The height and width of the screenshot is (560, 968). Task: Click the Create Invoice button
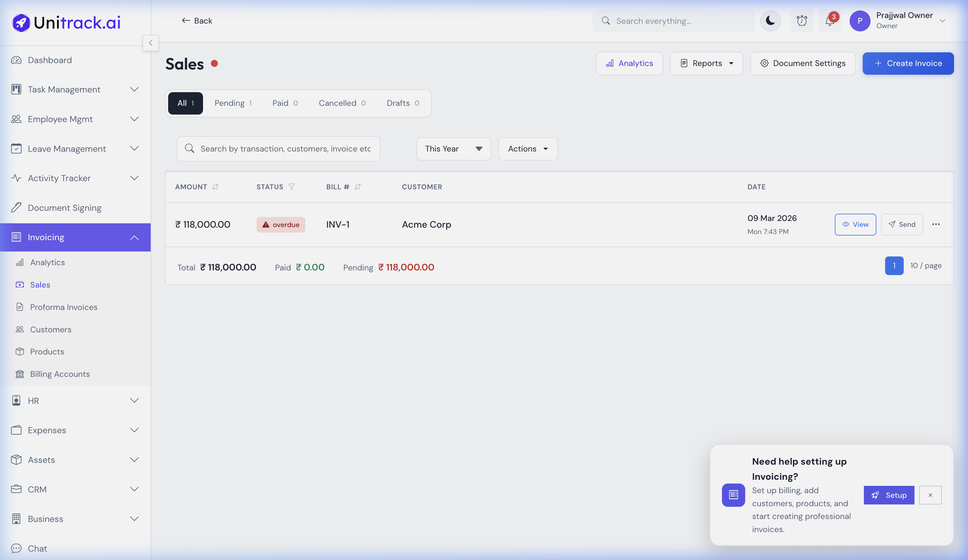click(908, 63)
